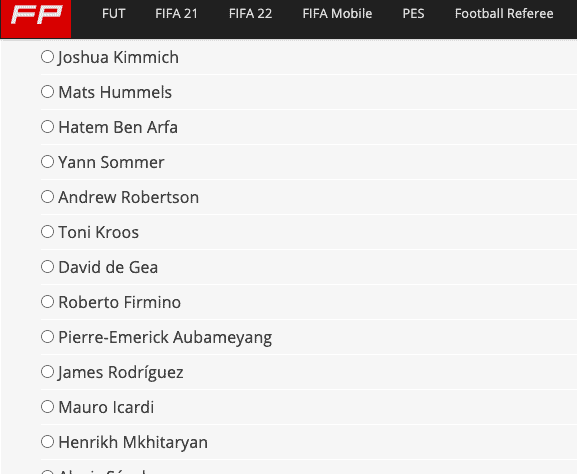Select Pierre-Emerick Aubameyang radio button

tap(47, 337)
